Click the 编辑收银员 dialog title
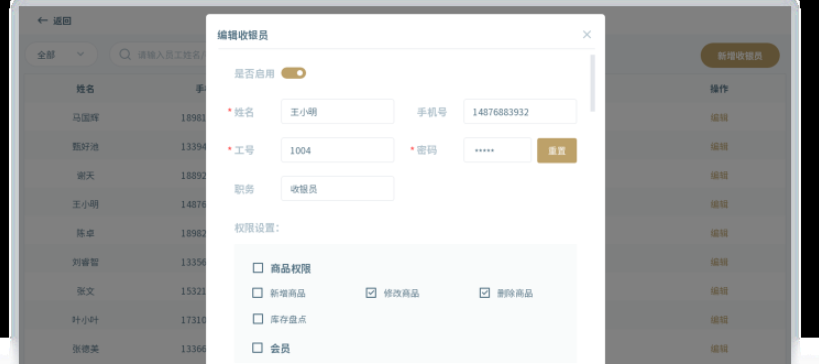This screenshot has width=819, height=364. [x=243, y=36]
